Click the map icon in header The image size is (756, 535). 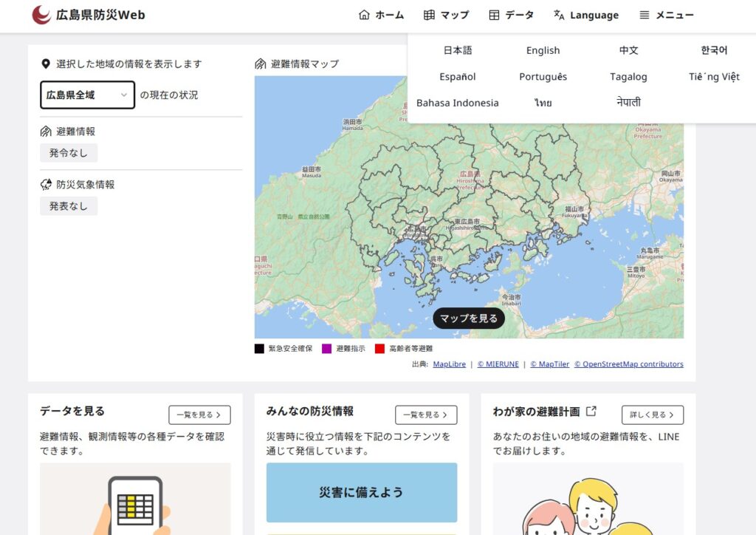click(429, 15)
